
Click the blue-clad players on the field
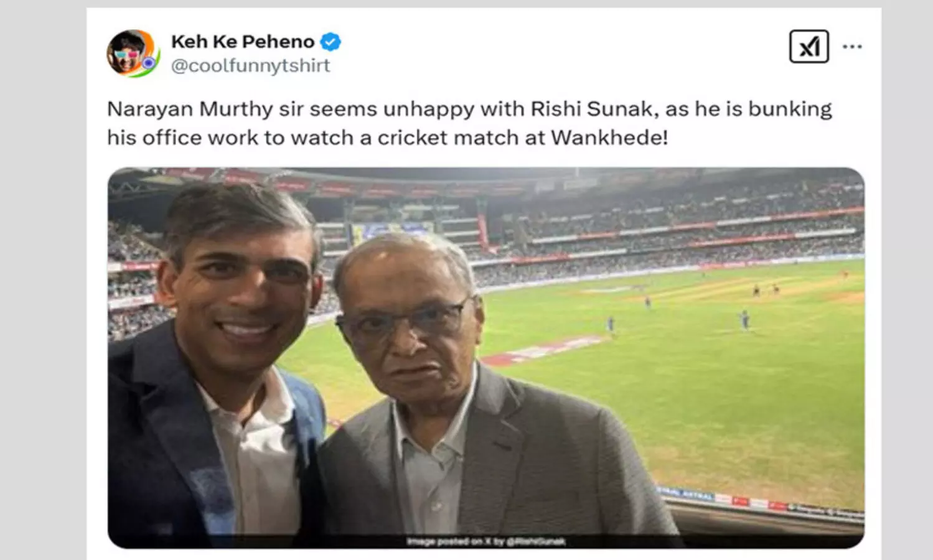744,320
